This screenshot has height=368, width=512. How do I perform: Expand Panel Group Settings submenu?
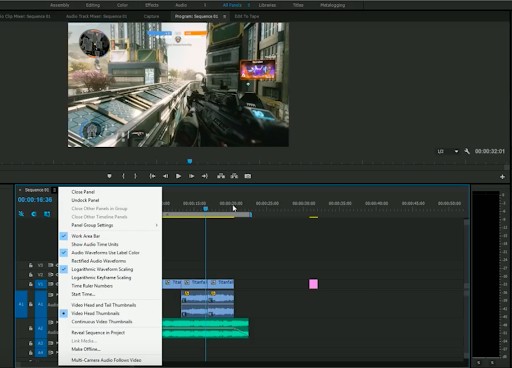(x=110, y=225)
